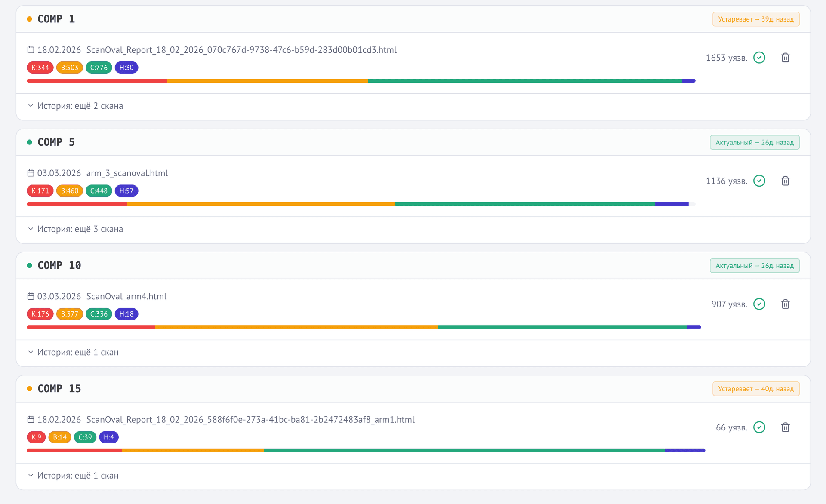
Task: Click the 'Устаревает – 39д. назад' status tag
Action: pos(755,19)
